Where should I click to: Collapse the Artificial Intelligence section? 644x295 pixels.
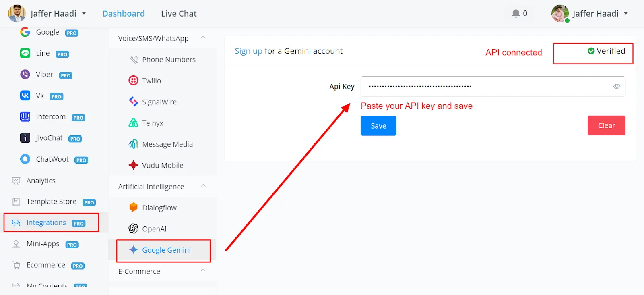point(203,186)
